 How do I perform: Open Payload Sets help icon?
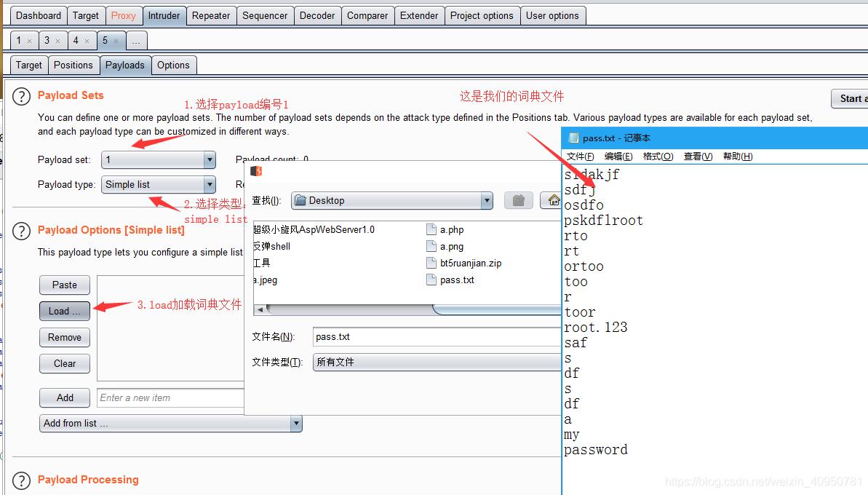(x=21, y=97)
